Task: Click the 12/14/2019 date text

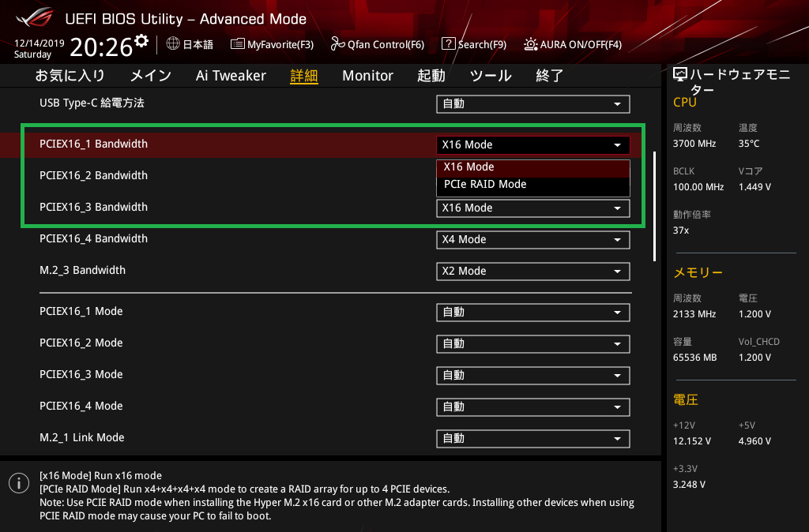Action: 40,43
